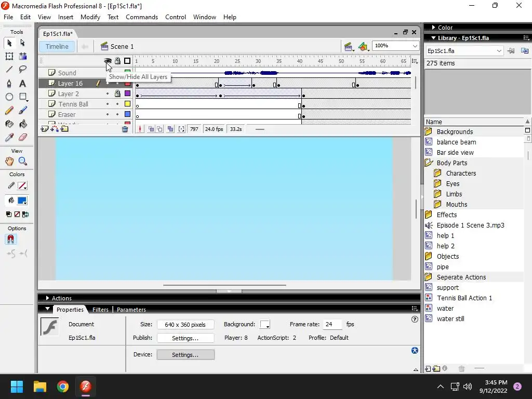
Task: Choose the Ink Bottle tool
Action: [9, 124]
